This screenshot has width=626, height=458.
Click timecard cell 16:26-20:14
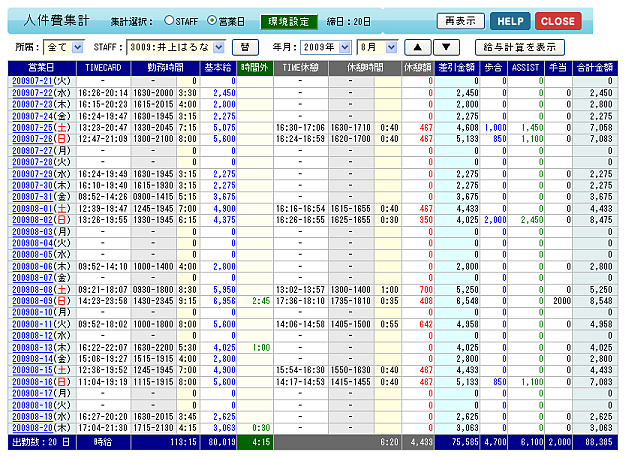(x=103, y=93)
